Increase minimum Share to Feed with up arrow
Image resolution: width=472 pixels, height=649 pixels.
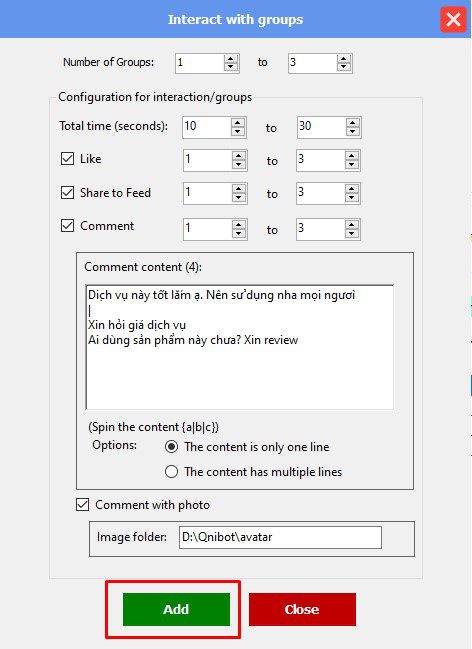click(x=238, y=189)
